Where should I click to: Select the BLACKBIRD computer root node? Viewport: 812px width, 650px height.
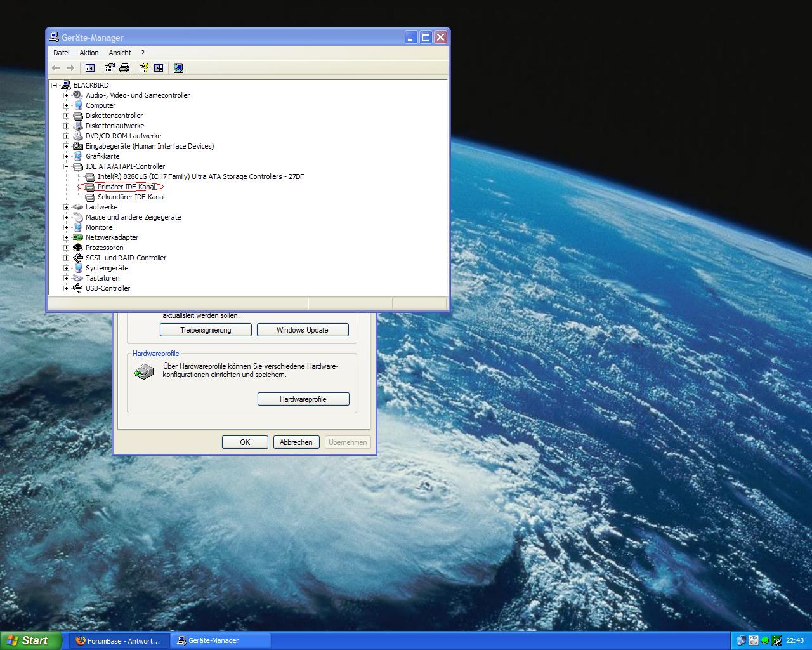(x=91, y=85)
